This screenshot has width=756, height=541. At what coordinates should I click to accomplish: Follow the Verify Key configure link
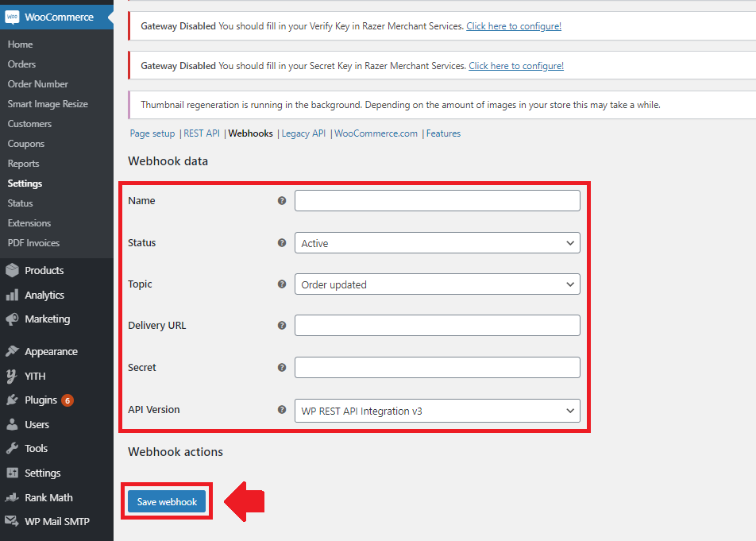(513, 26)
